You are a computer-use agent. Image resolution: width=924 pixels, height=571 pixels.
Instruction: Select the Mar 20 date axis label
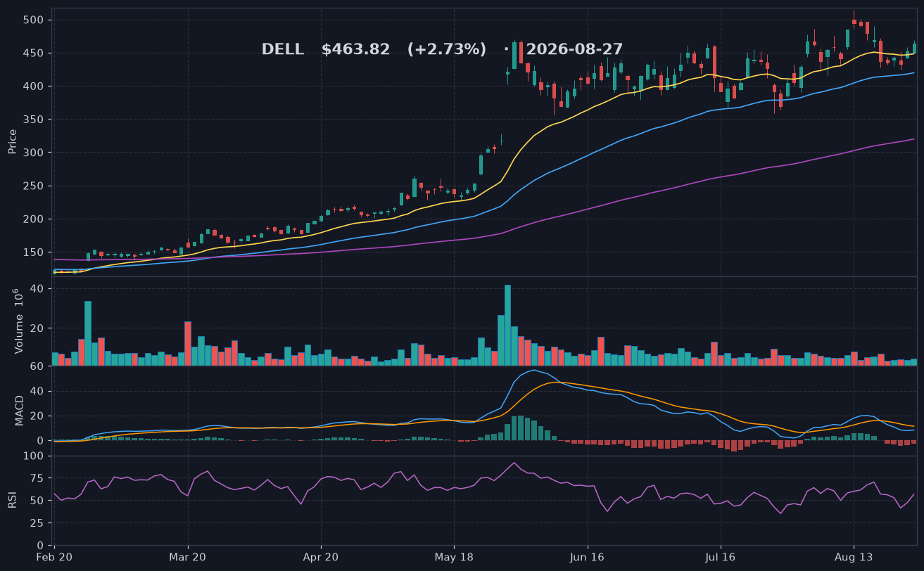188,557
